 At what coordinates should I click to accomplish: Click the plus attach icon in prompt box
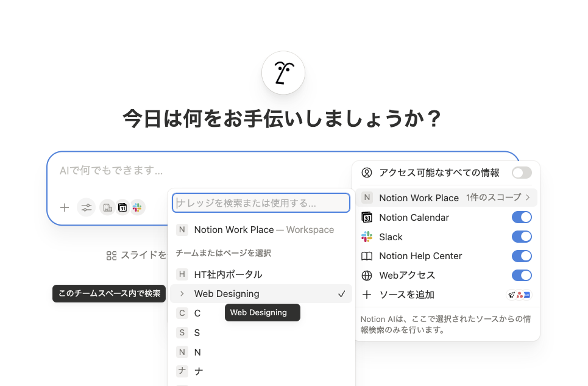click(65, 207)
